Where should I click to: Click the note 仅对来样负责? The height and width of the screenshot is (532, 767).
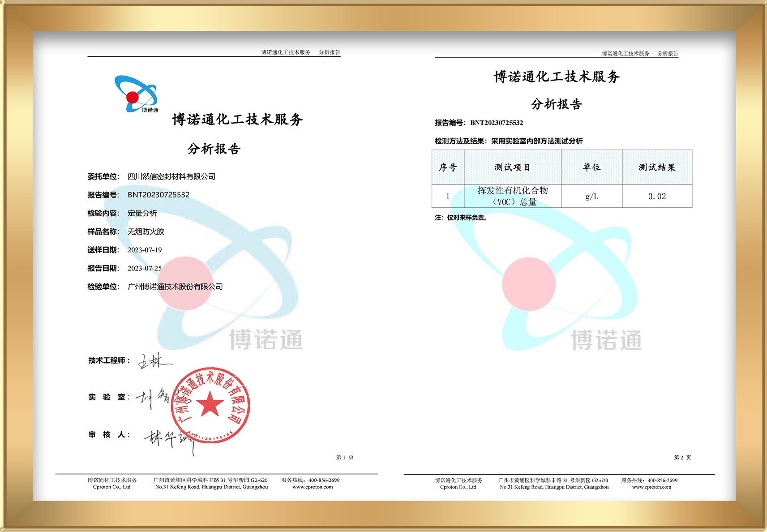[x=467, y=218]
